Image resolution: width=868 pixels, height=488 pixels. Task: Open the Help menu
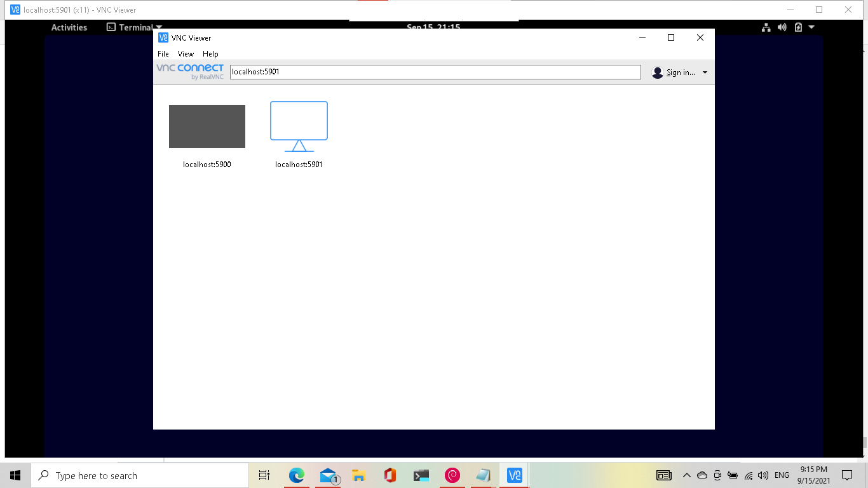tap(210, 54)
